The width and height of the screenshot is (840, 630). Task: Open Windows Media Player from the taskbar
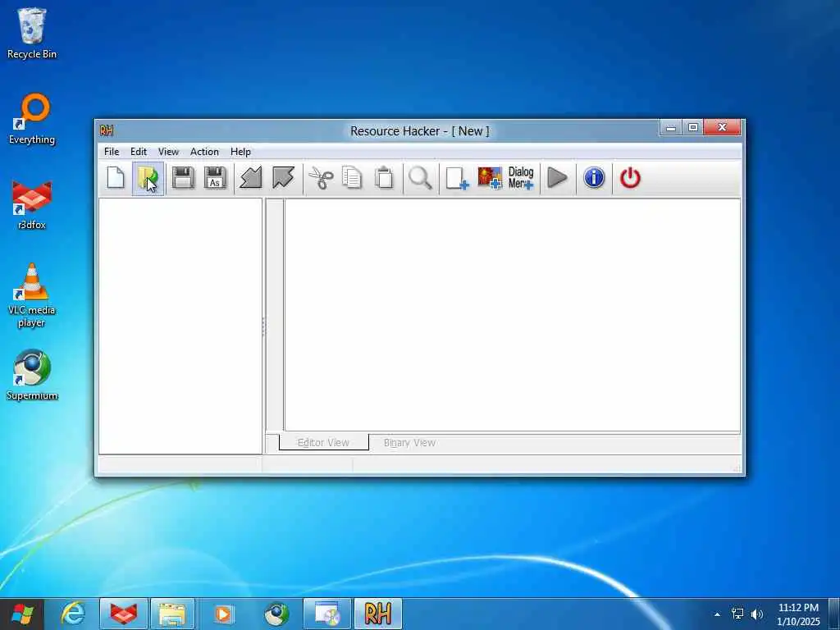pyautogui.click(x=223, y=614)
